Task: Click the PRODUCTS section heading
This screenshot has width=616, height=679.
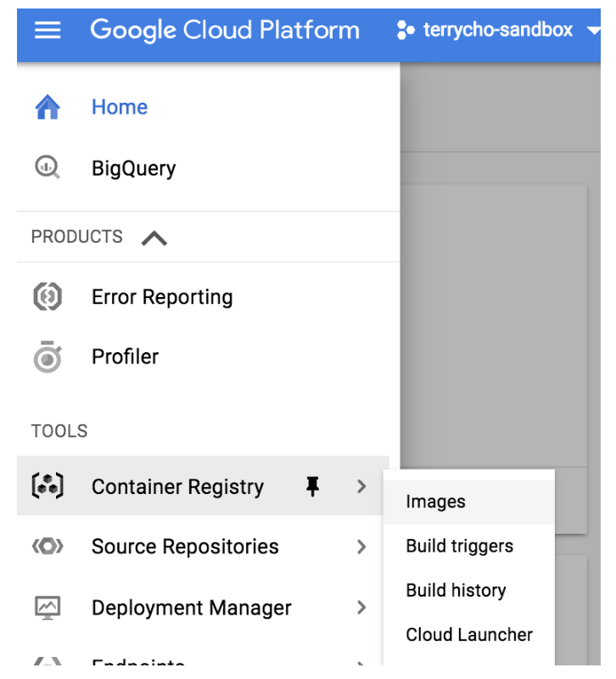Action: click(77, 237)
